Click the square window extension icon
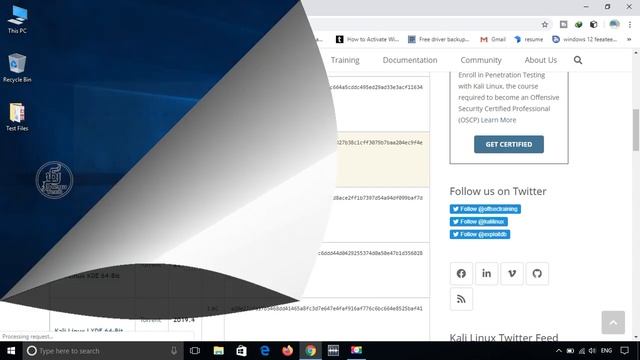The height and width of the screenshot is (360, 640). tap(563, 24)
